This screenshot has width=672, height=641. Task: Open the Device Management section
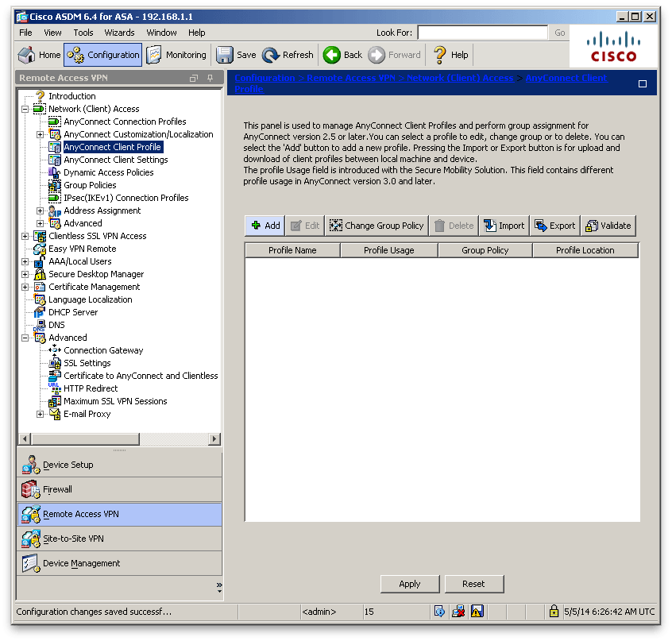tap(119, 563)
